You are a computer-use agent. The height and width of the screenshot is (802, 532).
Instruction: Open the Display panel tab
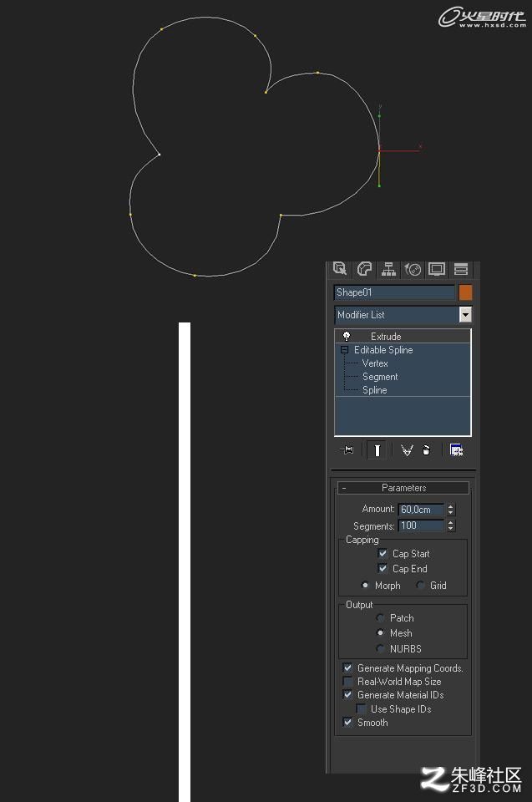437,268
